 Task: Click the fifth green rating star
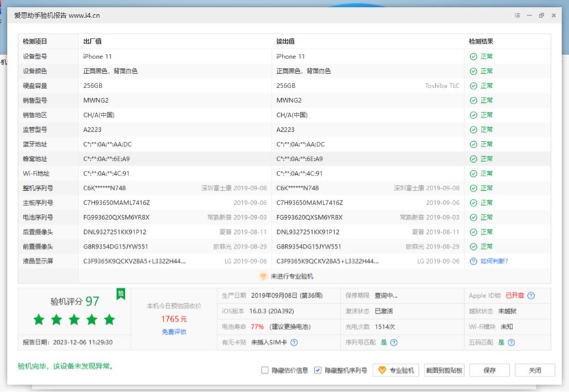[109, 319]
